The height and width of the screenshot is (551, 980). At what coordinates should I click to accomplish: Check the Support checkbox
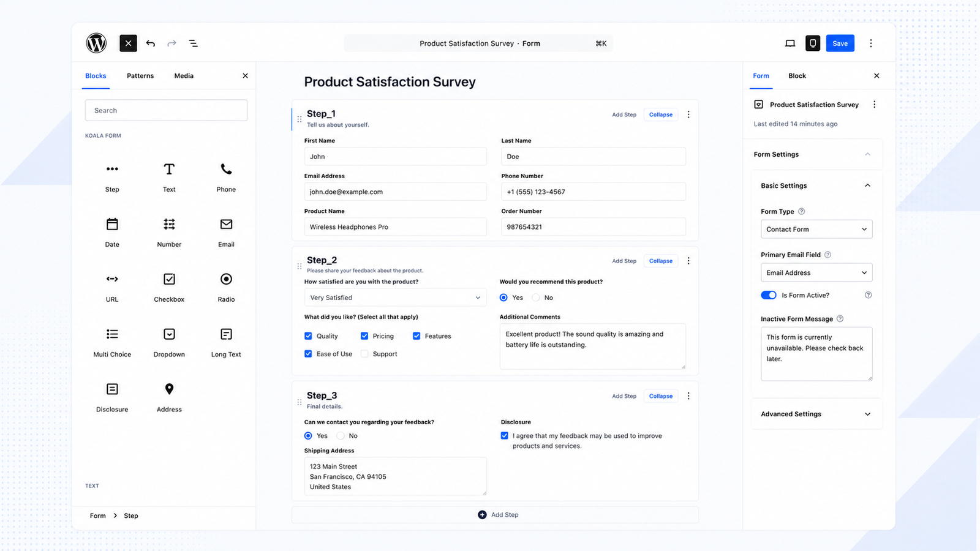click(364, 354)
